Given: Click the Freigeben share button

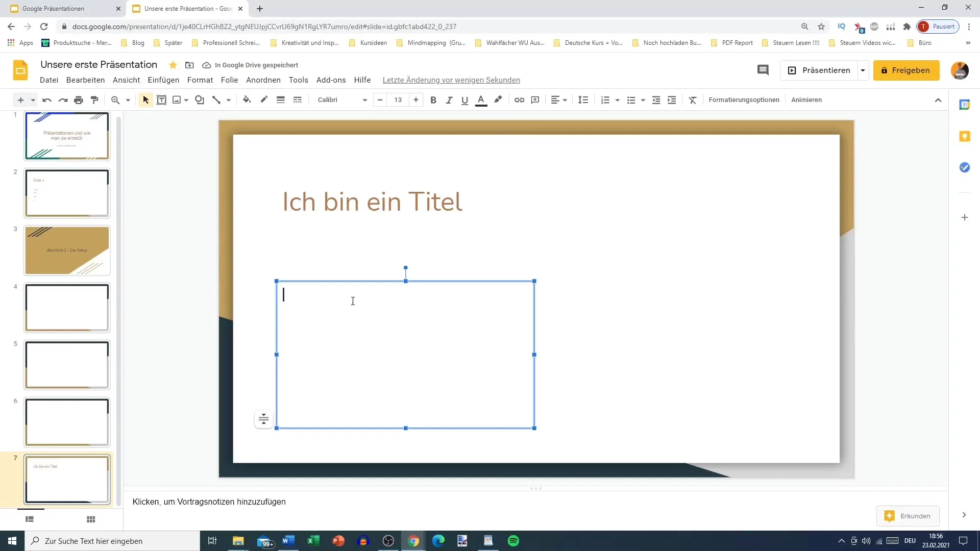Looking at the screenshot, I should [906, 70].
